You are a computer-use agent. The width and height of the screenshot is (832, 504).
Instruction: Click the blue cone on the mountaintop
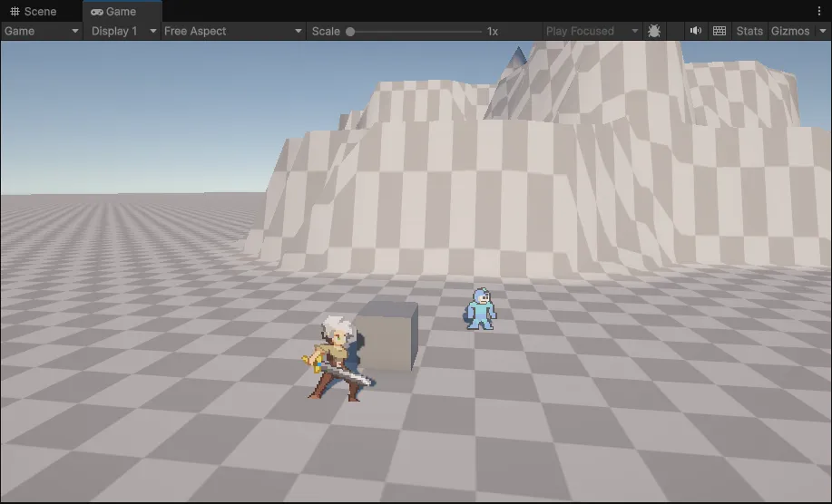click(517, 57)
